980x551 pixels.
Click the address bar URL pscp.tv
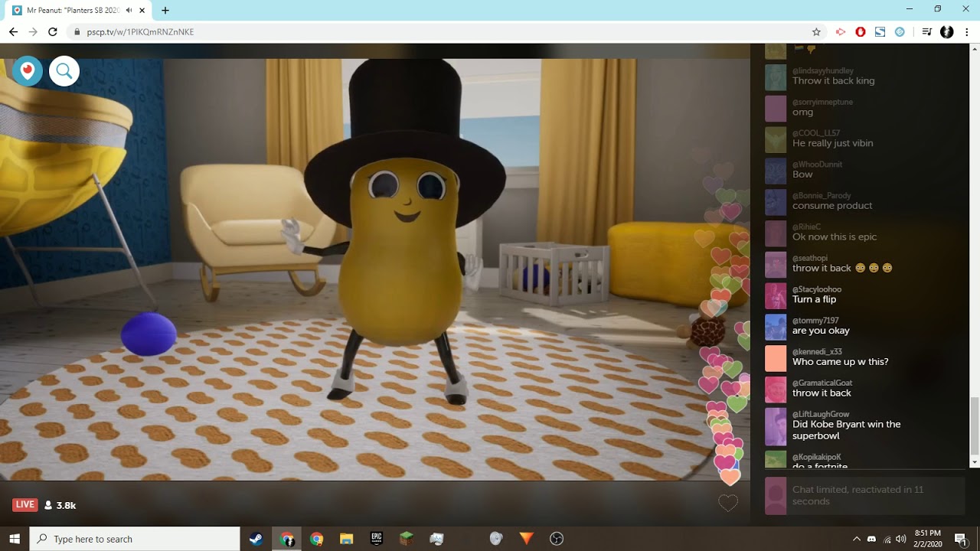140,32
